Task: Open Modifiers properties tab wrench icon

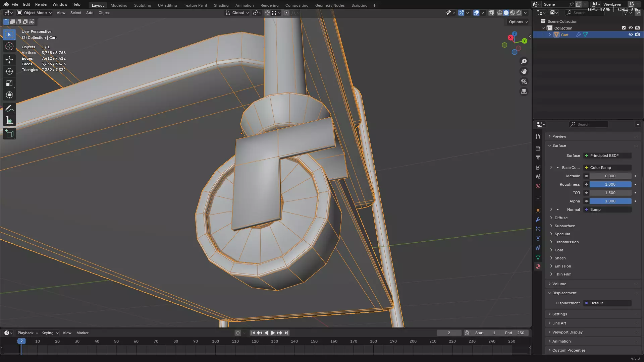Action: point(538,220)
